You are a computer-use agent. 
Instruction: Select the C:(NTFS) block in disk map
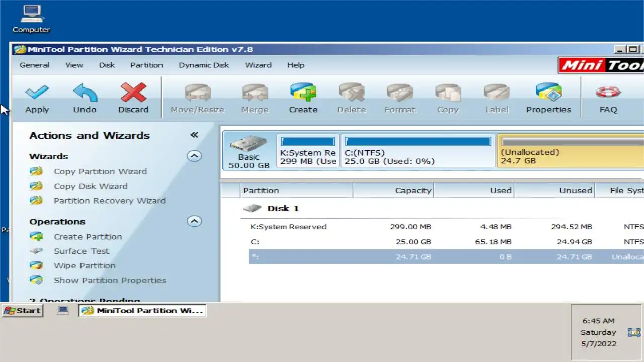pyautogui.click(x=418, y=150)
